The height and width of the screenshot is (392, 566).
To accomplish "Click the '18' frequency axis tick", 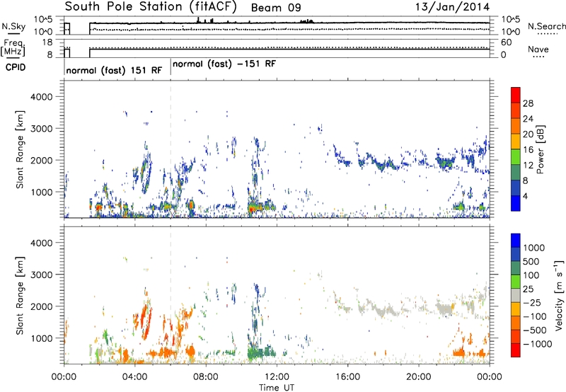I will click(x=47, y=42).
